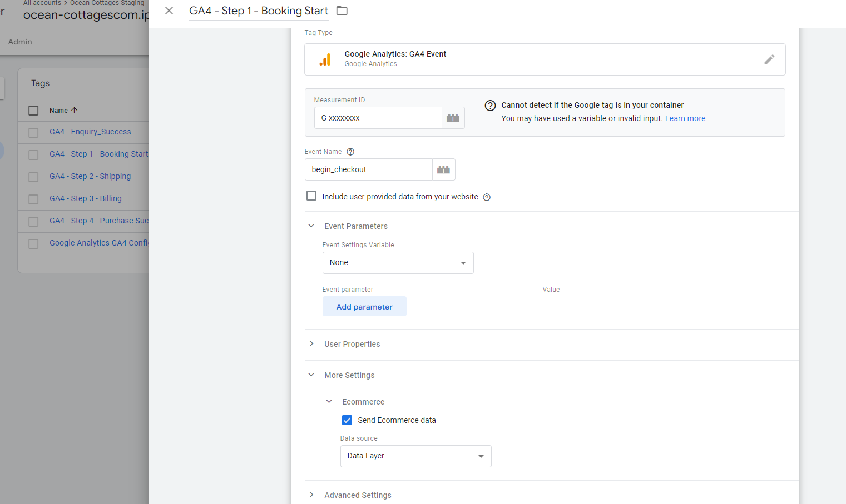Click the help icon next to Event Name
Screen dimensions: 846x504
350,152
